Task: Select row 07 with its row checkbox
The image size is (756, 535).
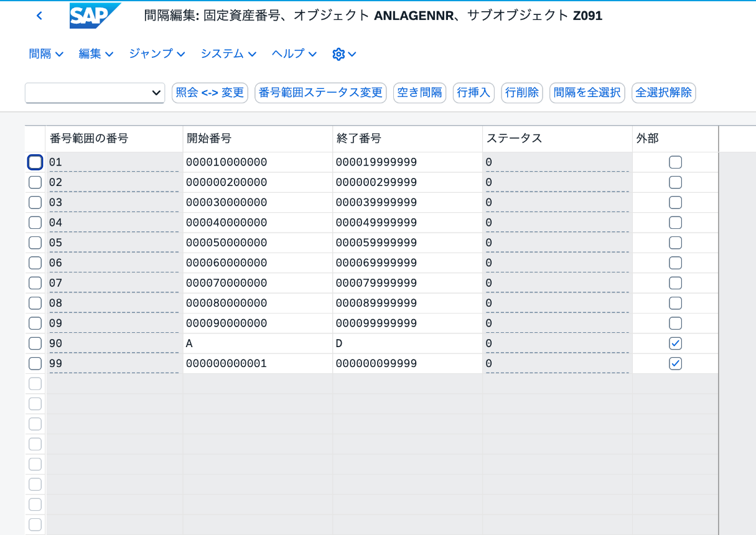Action: [35, 283]
